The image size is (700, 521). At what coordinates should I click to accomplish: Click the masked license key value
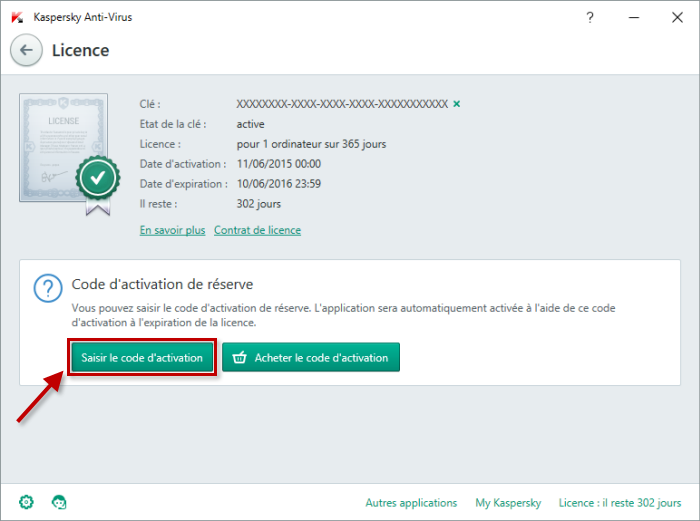342,104
